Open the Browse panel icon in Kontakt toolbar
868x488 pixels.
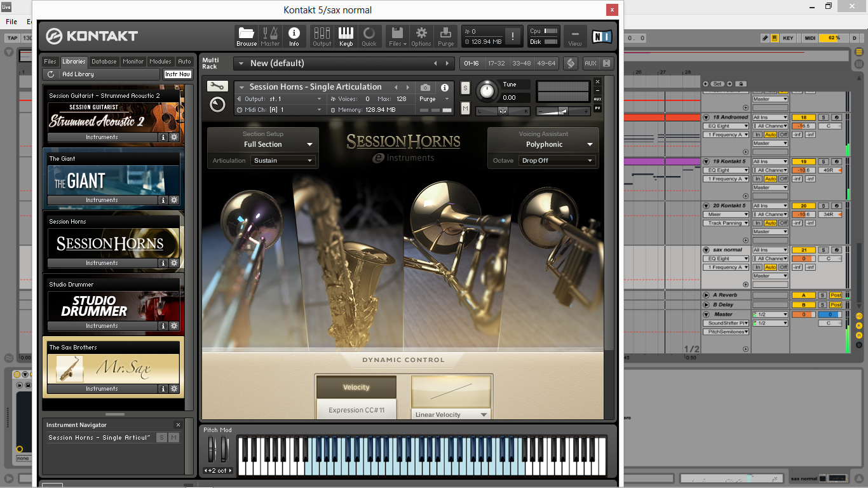pyautogui.click(x=246, y=36)
